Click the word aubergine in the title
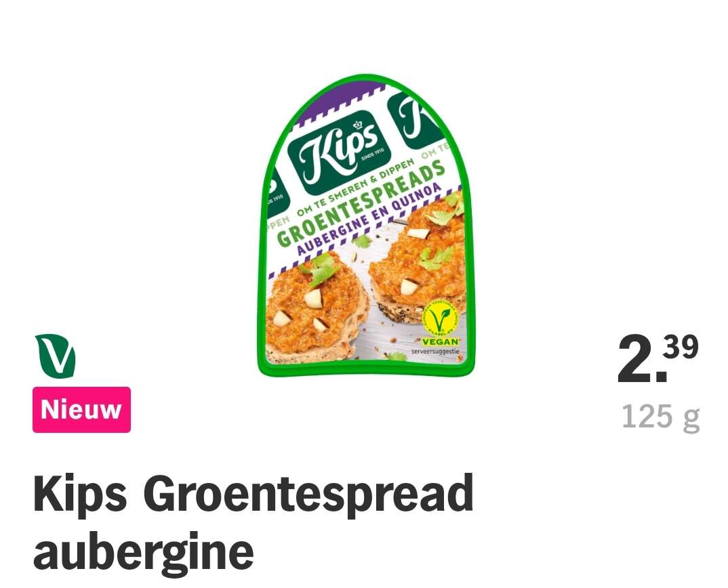This screenshot has height=588, width=728. tap(144, 553)
